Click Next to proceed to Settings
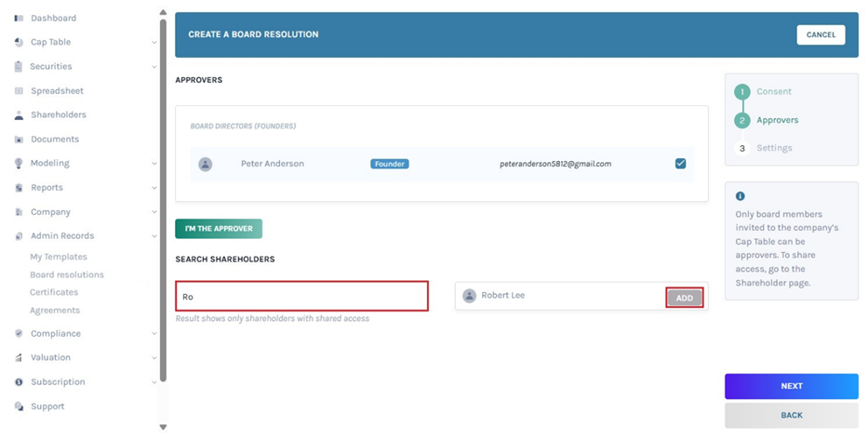 (791, 386)
